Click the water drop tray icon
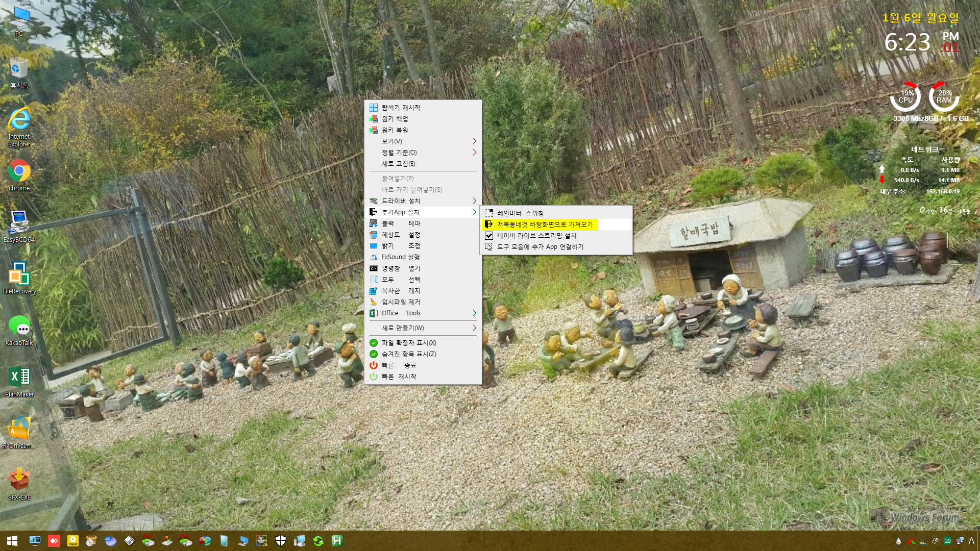Screen dimensions: 980x551 point(898,541)
